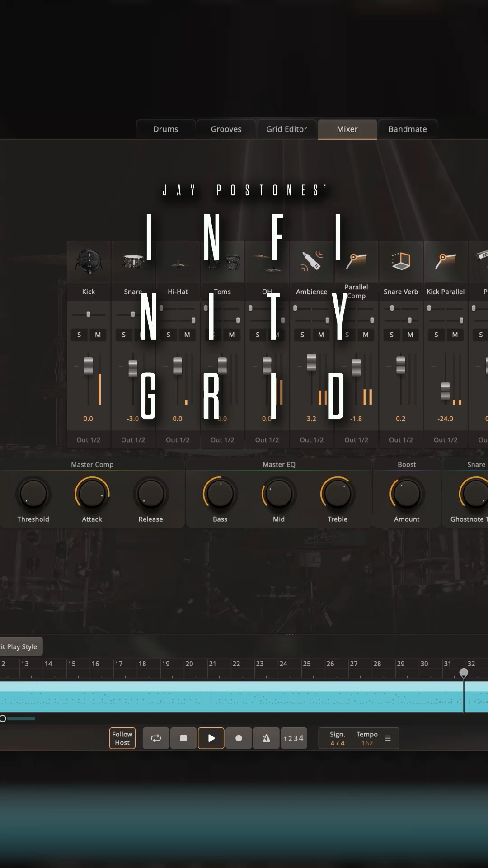This screenshot has width=488, height=868.
Task: Open the Ambience channel Out 1/2 selector
Action: (x=312, y=440)
